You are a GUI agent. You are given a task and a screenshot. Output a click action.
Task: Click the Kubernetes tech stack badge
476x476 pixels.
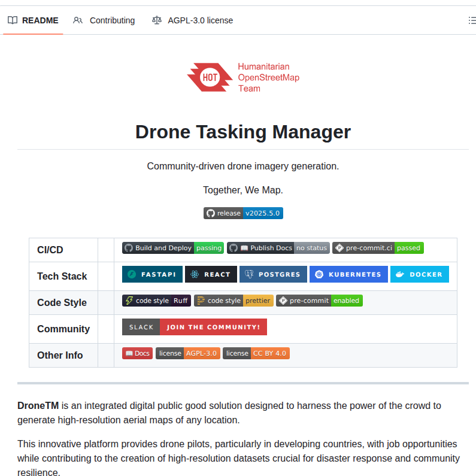click(348, 274)
